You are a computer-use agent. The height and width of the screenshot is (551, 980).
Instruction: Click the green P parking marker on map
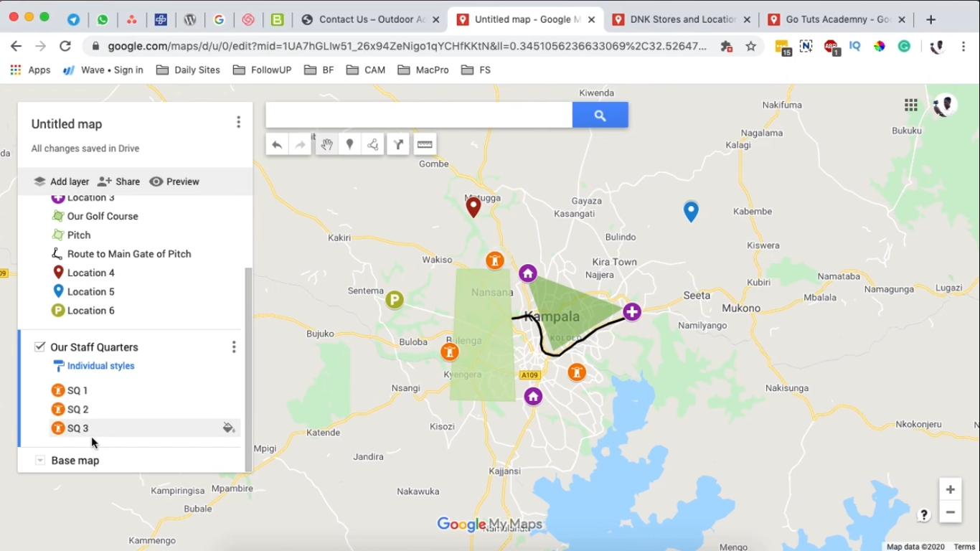pos(395,300)
